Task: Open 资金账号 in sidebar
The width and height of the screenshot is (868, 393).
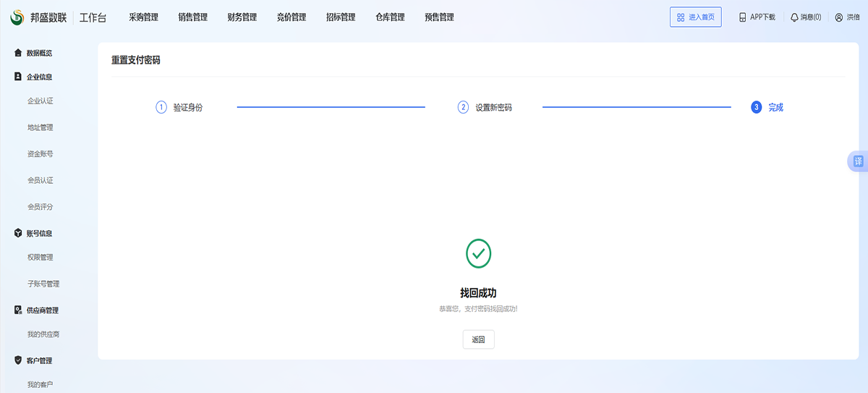Action: click(40, 153)
